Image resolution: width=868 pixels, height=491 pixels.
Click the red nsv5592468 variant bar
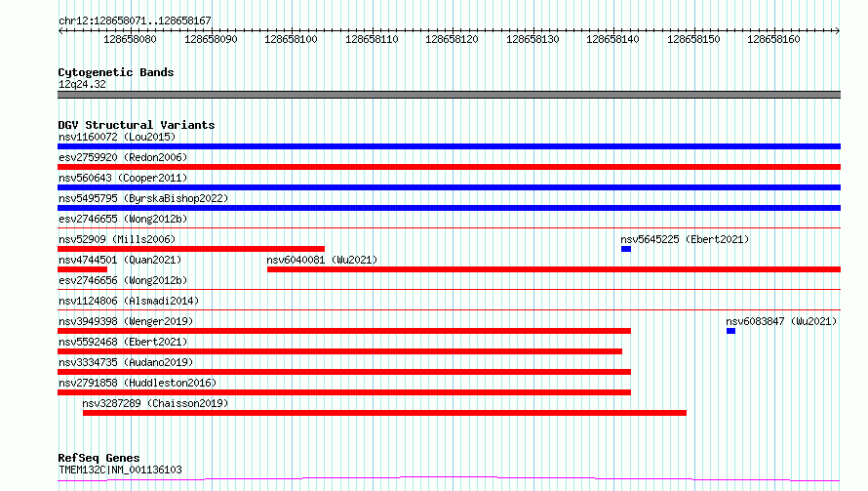tap(340, 351)
